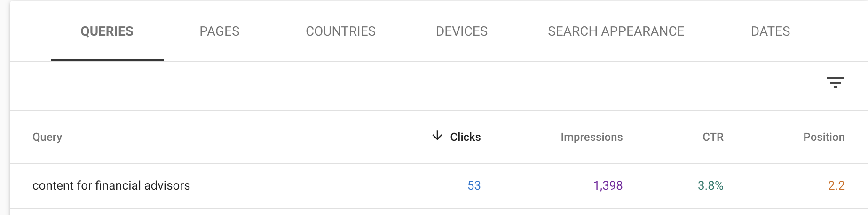Switch to the PAGES tab
The height and width of the screenshot is (215, 868).
pyautogui.click(x=220, y=31)
